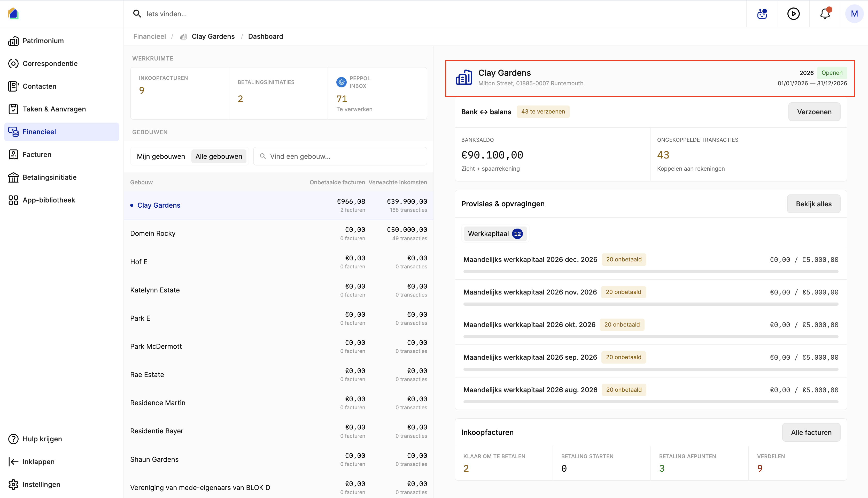The height and width of the screenshot is (498, 868).
Task: Open the Peppol Inbox 71 card
Action: pyautogui.click(x=377, y=93)
